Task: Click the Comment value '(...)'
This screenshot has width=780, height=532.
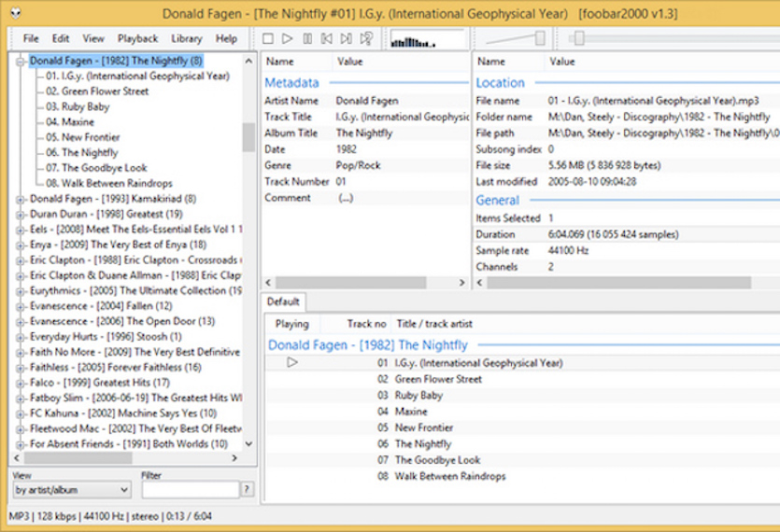Action: click(346, 198)
